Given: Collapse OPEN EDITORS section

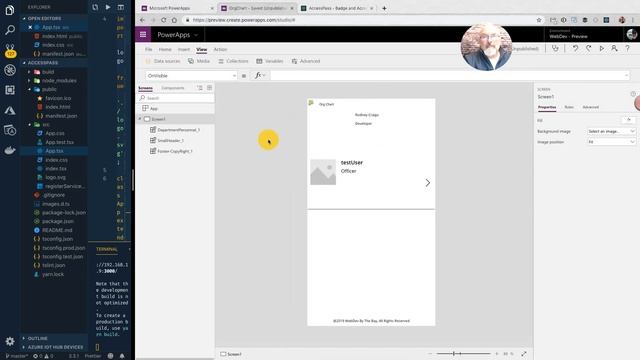Looking at the screenshot, I should point(44,18).
